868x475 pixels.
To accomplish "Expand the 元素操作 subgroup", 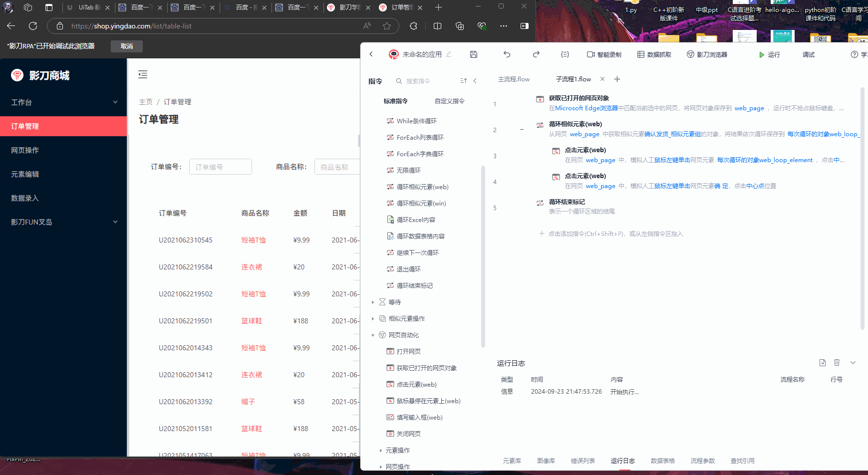I will (381, 450).
